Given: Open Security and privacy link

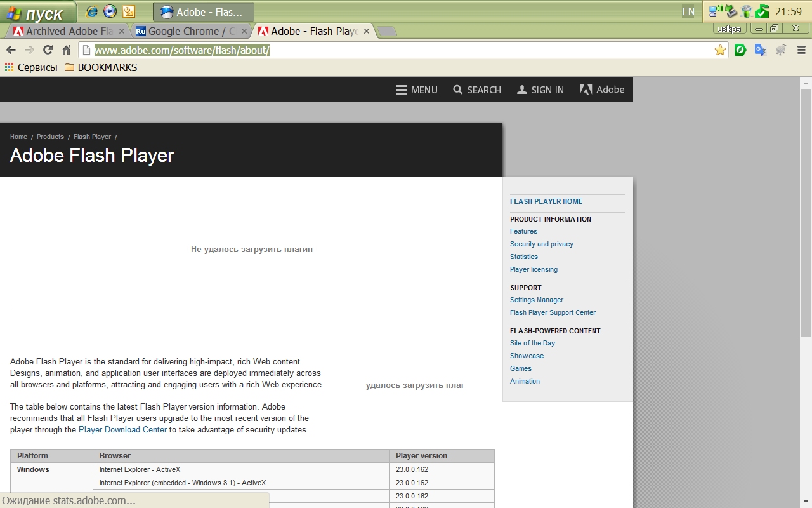Looking at the screenshot, I should tap(542, 244).
